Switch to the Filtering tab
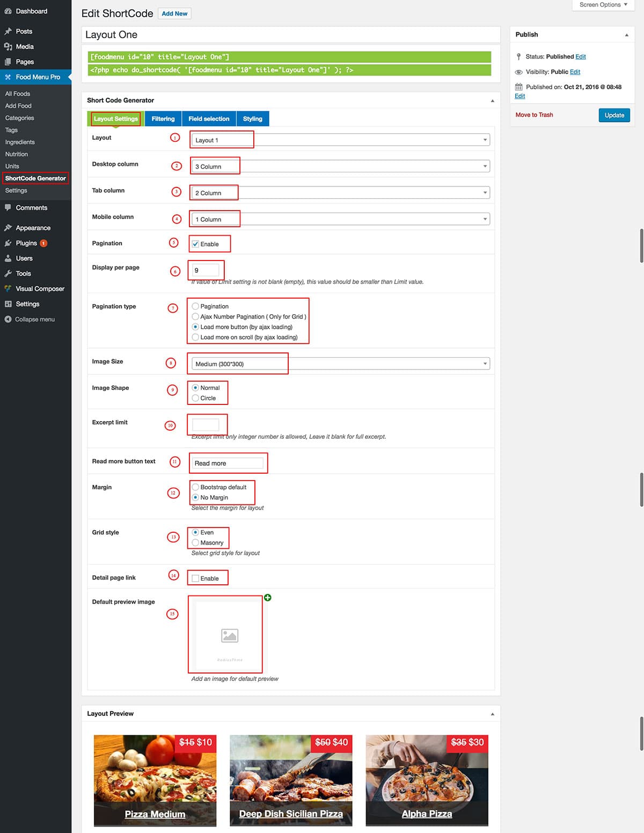The height and width of the screenshot is (833, 644). tap(163, 119)
